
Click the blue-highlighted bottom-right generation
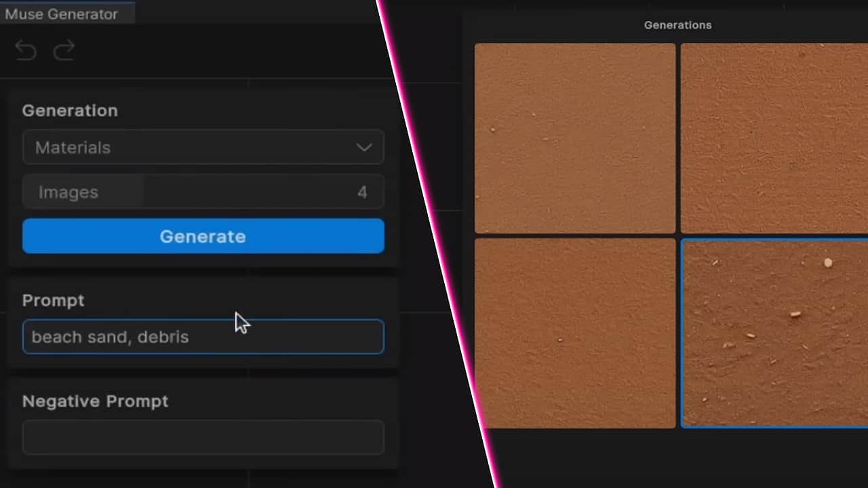[773, 333]
